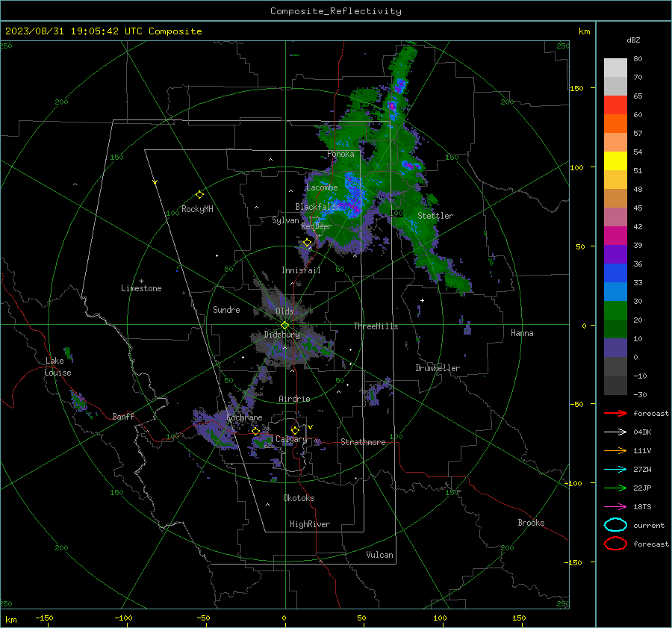Select the Limestone label
The width and height of the screenshot is (672, 628).
[141, 288]
